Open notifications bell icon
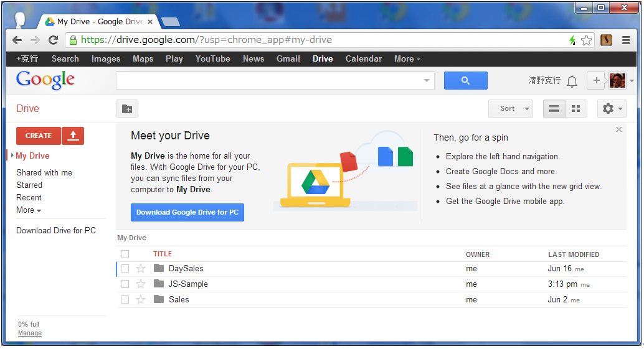Viewport: 644px width, 349px height. [572, 81]
